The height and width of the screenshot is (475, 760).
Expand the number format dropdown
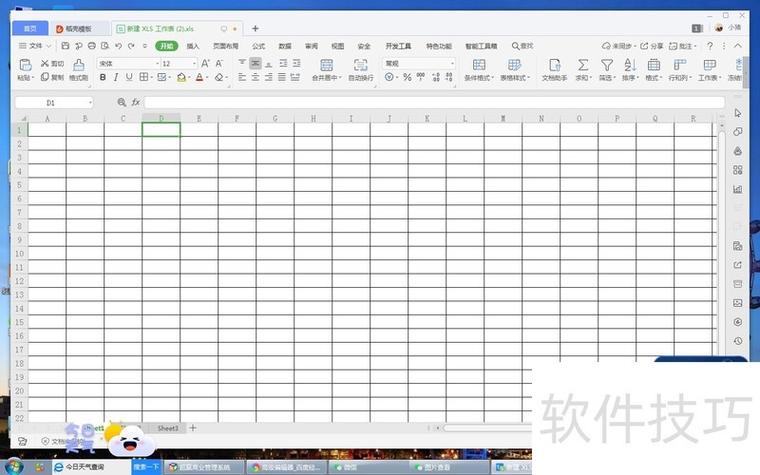pos(419,63)
